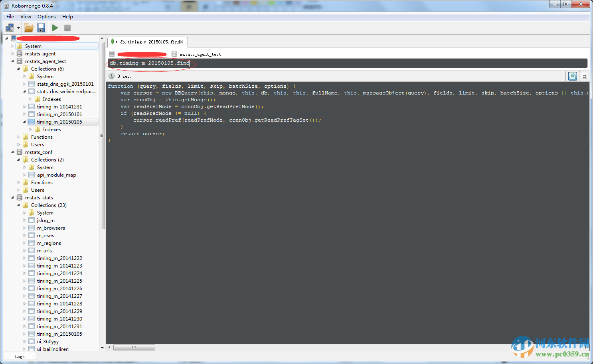
Task: Select mstats_agent database icon
Action: 20,54
